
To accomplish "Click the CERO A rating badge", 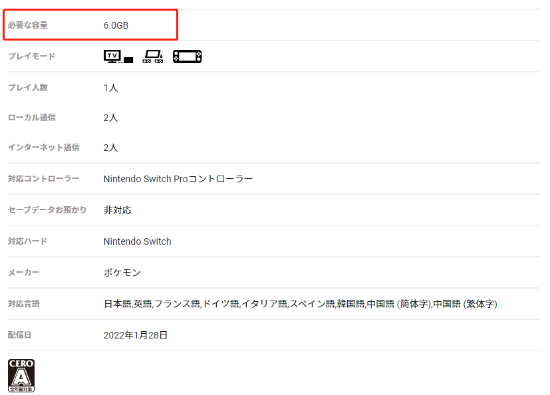I will [21, 375].
